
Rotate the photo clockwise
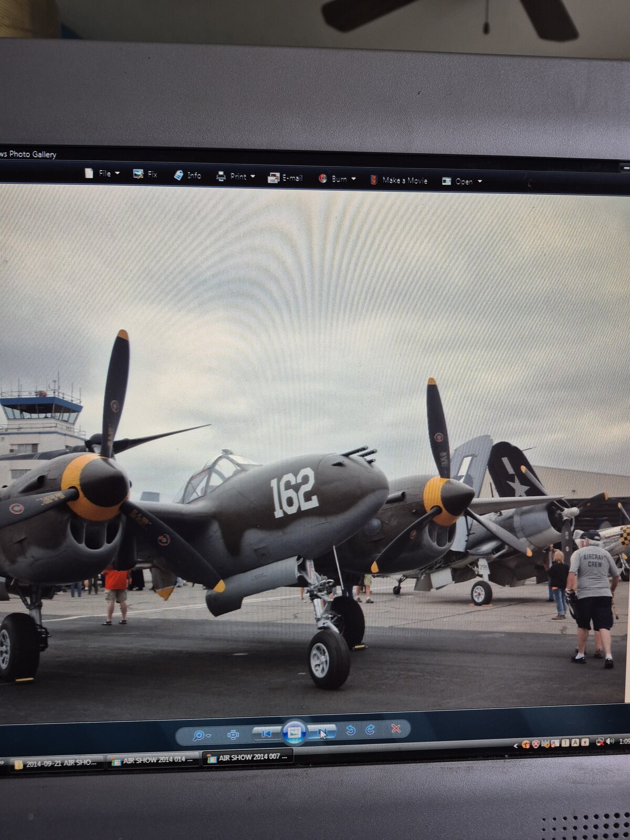pos(370,729)
